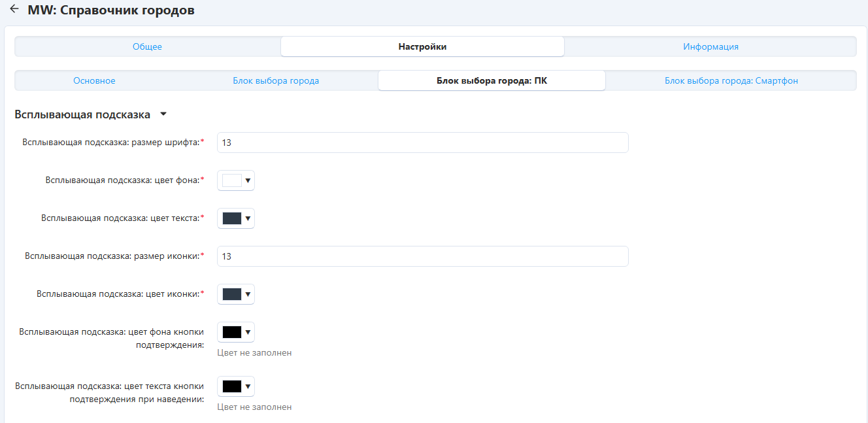This screenshot has height=423, width=868.
Task: Open the Блок выбора города sub-tab
Action: pyautogui.click(x=276, y=80)
